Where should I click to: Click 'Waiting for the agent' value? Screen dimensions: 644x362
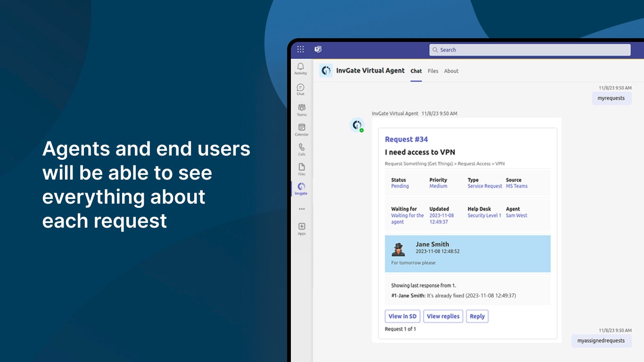(x=407, y=219)
